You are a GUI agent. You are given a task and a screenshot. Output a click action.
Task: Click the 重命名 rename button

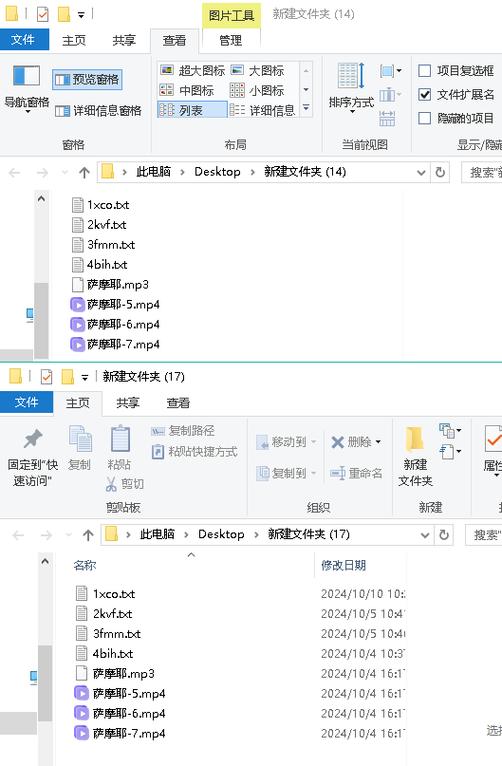(x=356, y=473)
